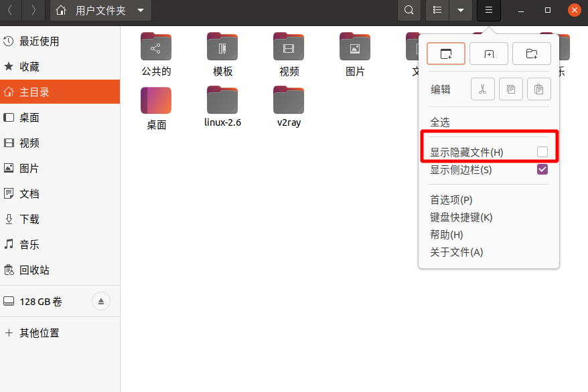
Task: Open the 用户文件夹 path dropdown arrow
Action: click(141, 10)
